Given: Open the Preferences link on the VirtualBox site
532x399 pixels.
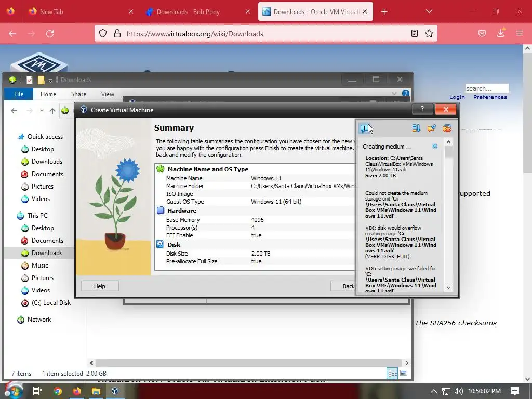Looking at the screenshot, I should (x=490, y=97).
